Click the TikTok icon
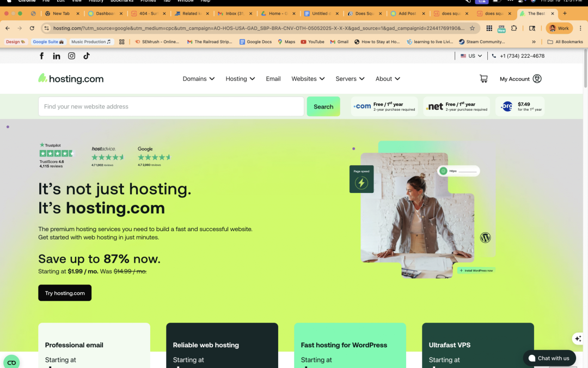This screenshot has height=368, width=588. [x=86, y=56]
